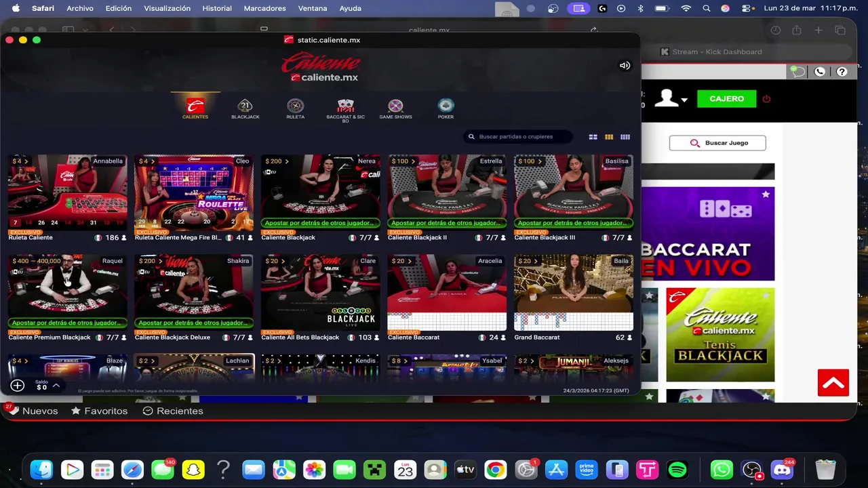Image resolution: width=868 pixels, height=488 pixels.
Task: Open the Game Shows category tab
Action: [395, 108]
